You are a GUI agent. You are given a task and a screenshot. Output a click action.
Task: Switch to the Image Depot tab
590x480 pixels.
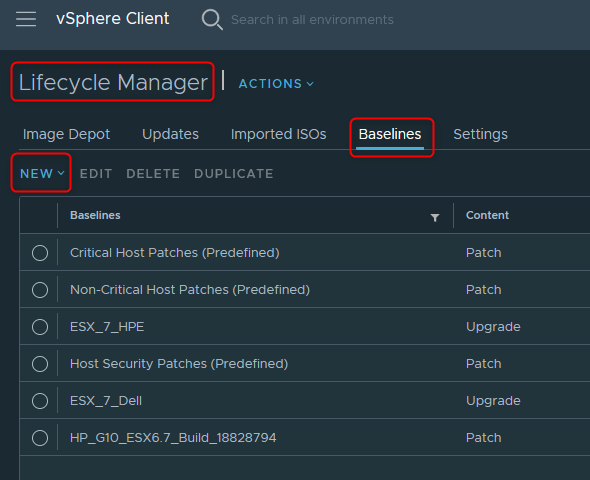click(66, 134)
